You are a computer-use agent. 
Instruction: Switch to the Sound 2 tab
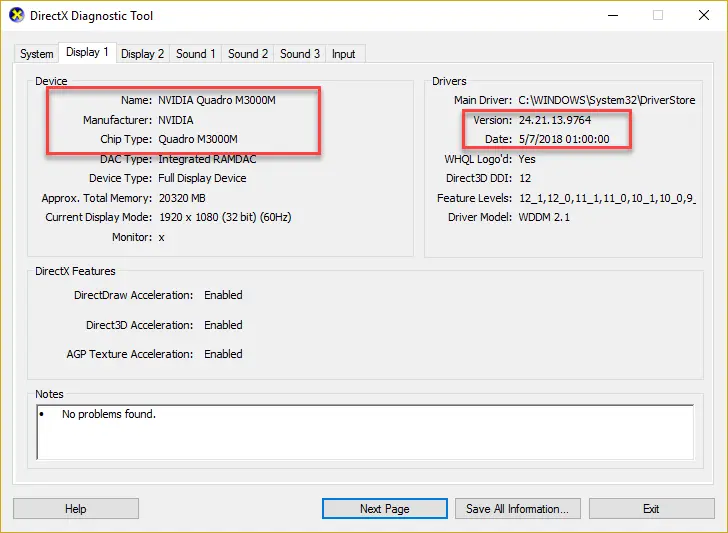[x=248, y=54]
